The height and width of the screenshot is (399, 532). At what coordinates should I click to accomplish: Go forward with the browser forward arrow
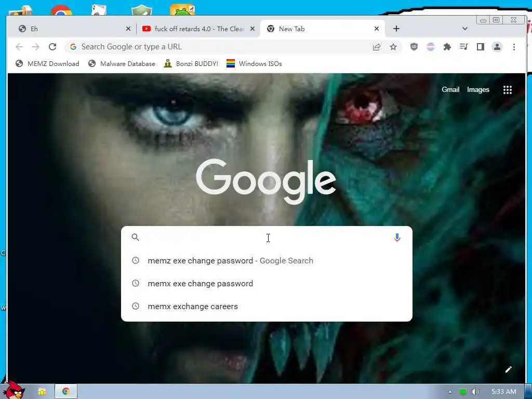(36, 47)
